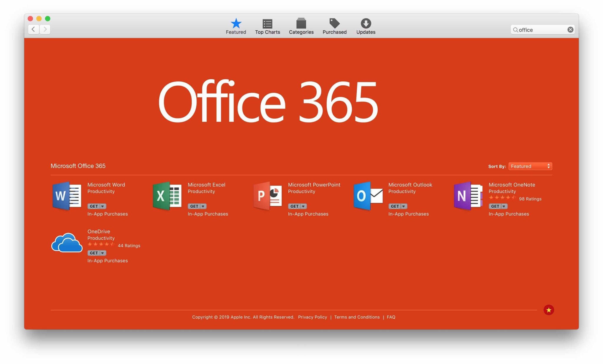Click the Microsoft Excel app icon
This screenshot has width=603, height=364.
(x=167, y=196)
